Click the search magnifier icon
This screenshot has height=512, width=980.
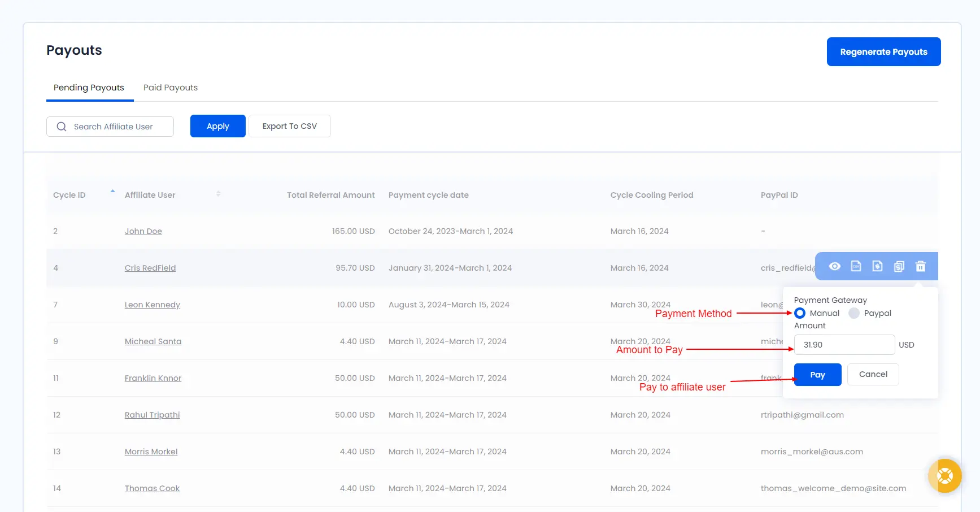[x=62, y=127]
